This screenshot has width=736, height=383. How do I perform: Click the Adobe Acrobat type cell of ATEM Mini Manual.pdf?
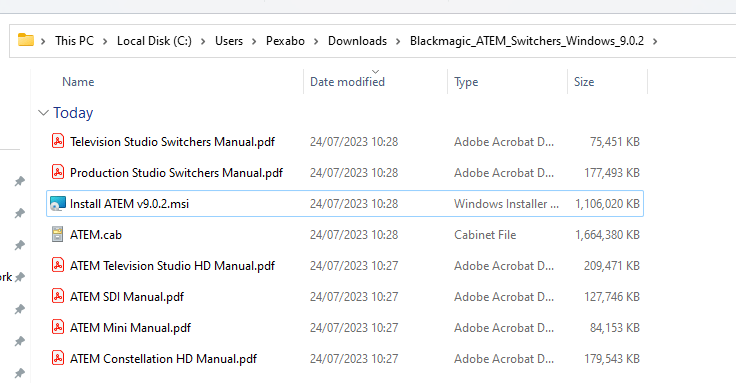(504, 328)
